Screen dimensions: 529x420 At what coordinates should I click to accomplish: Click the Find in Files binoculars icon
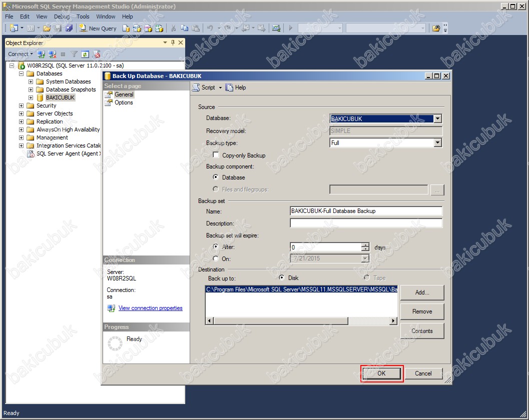tap(436, 28)
